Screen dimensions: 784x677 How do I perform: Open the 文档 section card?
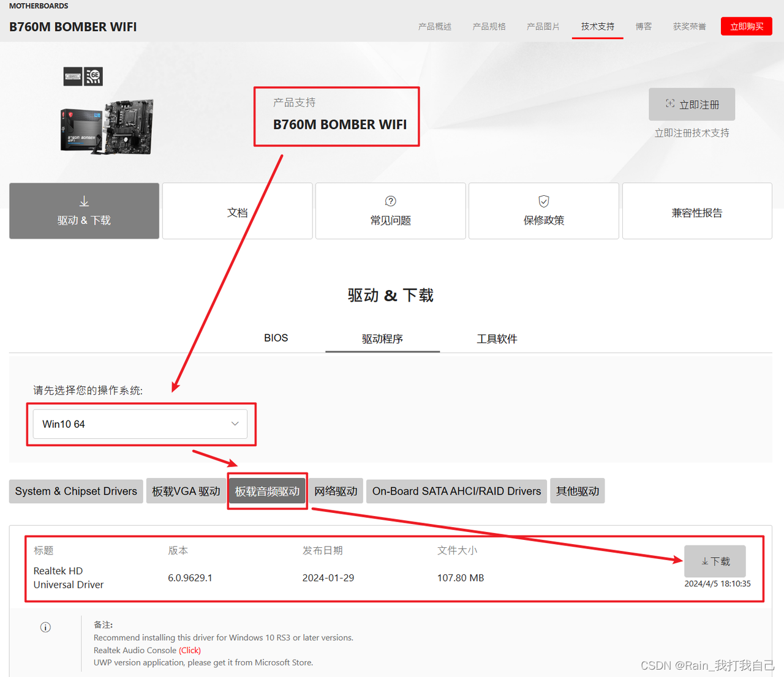tap(238, 211)
